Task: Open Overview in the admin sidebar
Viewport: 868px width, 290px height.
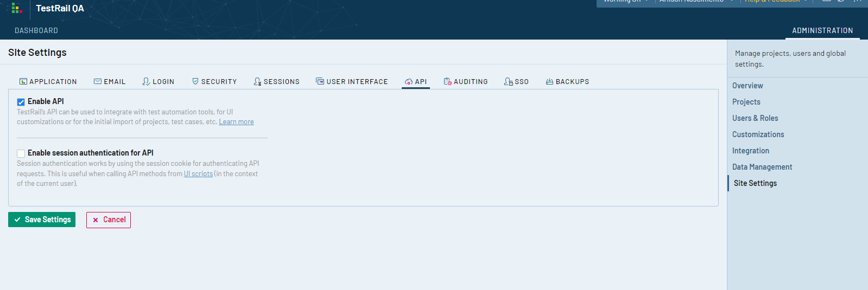Action: [x=747, y=86]
